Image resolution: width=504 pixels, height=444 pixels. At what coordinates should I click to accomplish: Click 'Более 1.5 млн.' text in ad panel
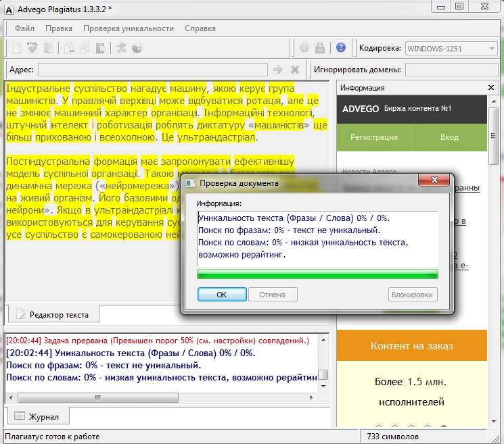(411, 382)
